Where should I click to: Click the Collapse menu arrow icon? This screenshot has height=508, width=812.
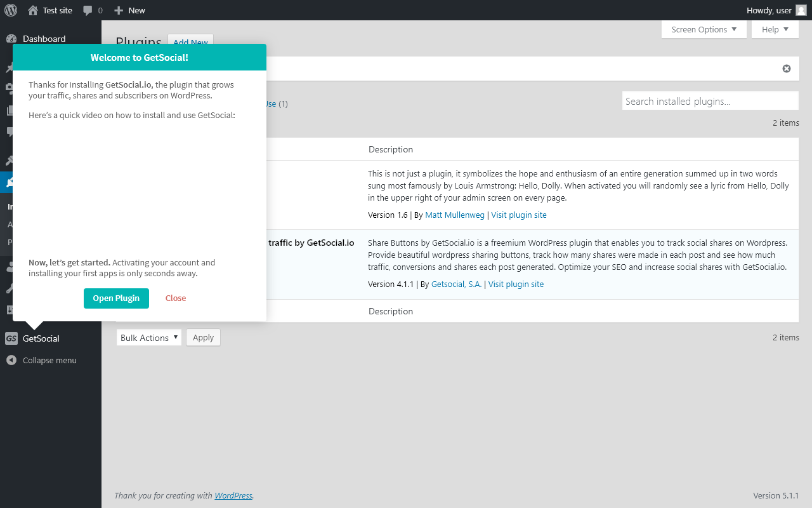pos(11,360)
